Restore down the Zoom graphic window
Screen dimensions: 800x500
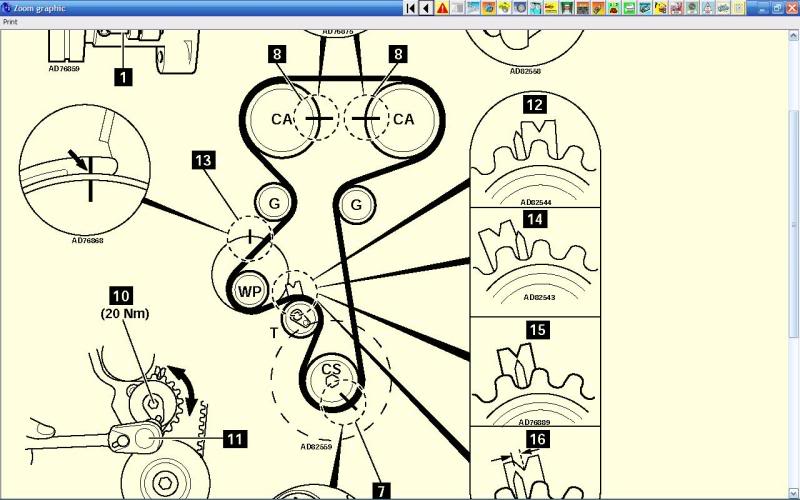pos(777,8)
